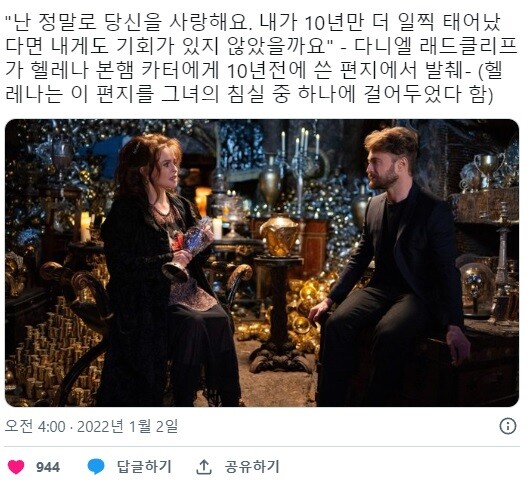Click the silver trophy cup on shelf

(487, 169)
